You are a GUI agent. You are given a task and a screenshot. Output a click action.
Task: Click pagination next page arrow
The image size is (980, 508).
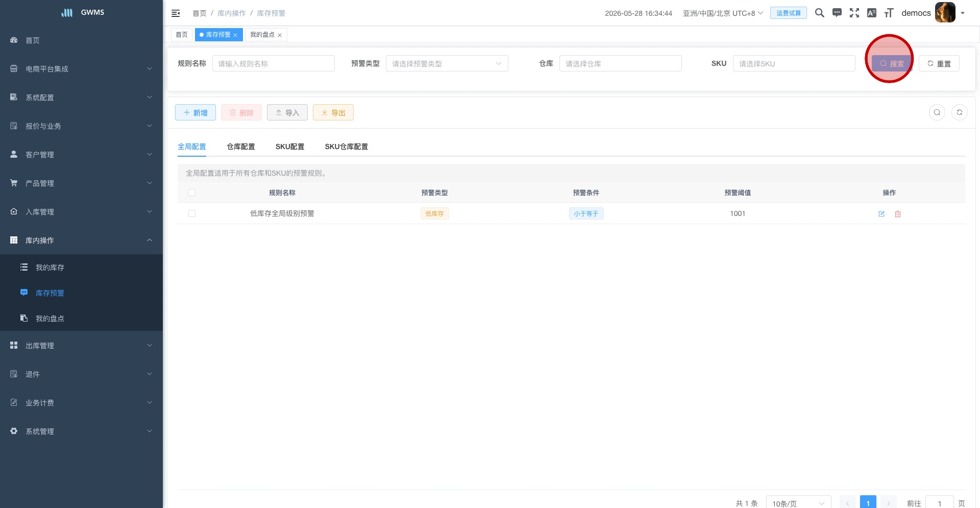click(889, 503)
